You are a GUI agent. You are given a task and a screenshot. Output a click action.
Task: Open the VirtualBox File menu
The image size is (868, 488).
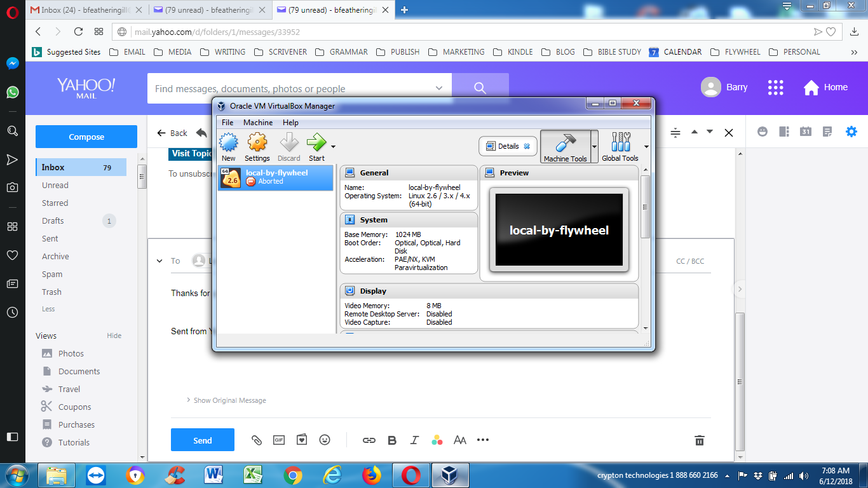227,123
